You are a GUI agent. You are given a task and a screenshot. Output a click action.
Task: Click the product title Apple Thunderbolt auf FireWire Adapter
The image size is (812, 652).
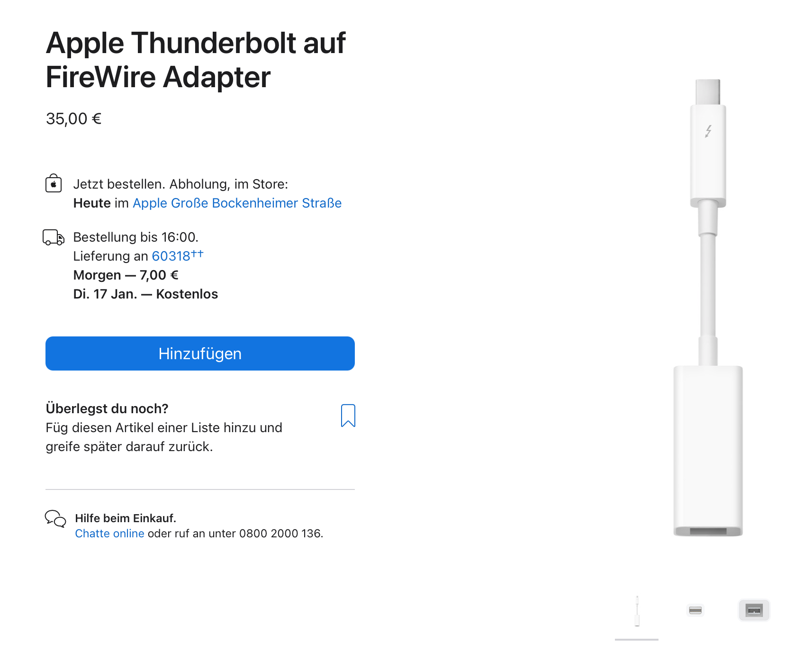pos(195,60)
